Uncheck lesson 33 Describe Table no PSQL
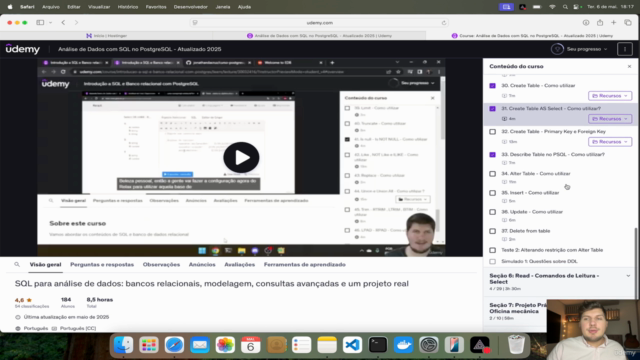This screenshot has width=640, height=360. [492, 155]
